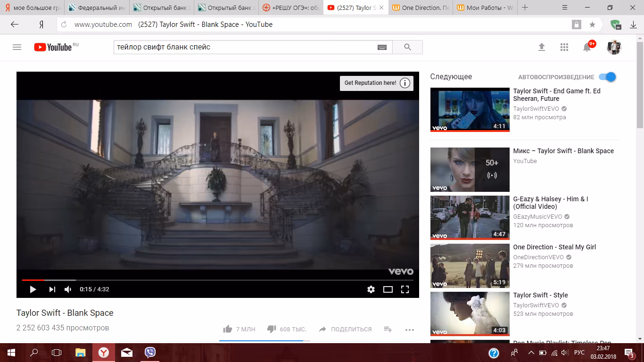Go back using the browser back arrow

(x=15, y=25)
